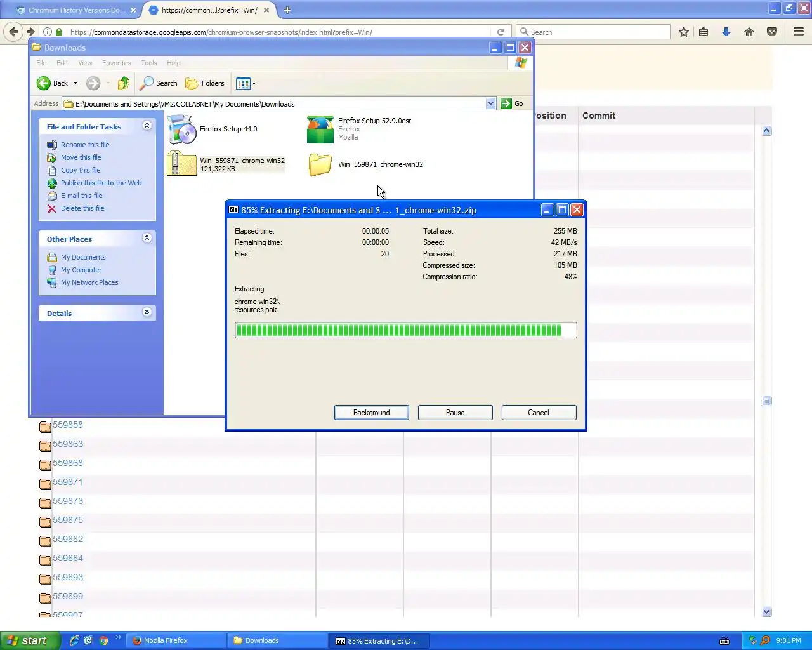The width and height of the screenshot is (812, 650).
Task: Expand the Details panel
Action: (147, 312)
